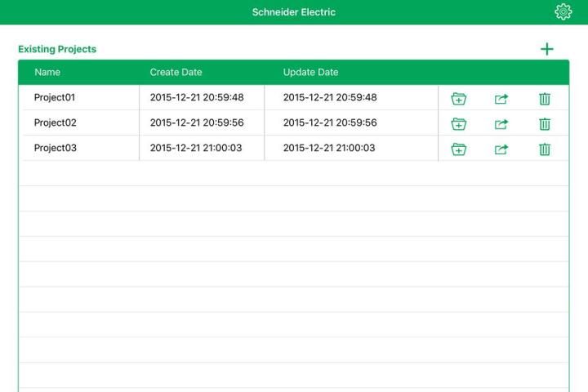Open Project03 from the list

[x=55, y=149]
